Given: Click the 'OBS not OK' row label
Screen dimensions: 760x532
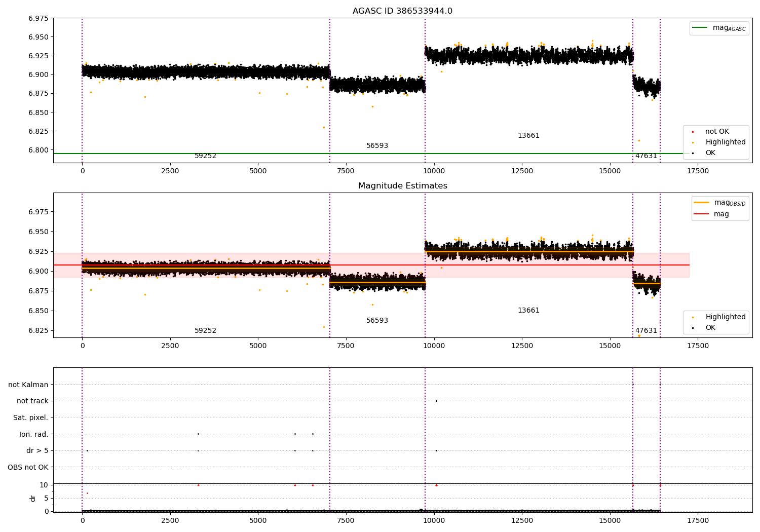Looking at the screenshot, I should 28,467.
